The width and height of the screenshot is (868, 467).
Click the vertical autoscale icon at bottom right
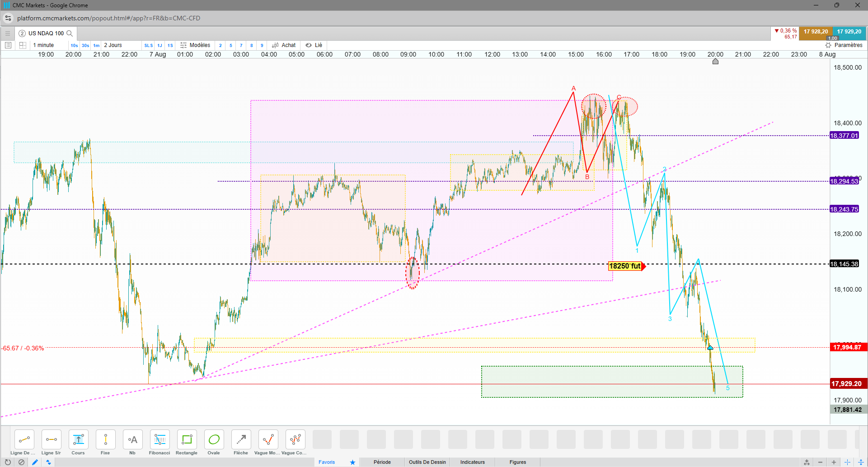[861, 462]
